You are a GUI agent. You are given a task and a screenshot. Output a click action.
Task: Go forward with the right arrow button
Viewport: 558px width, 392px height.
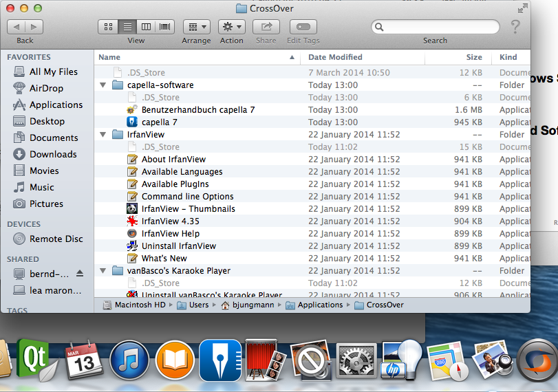tap(34, 27)
